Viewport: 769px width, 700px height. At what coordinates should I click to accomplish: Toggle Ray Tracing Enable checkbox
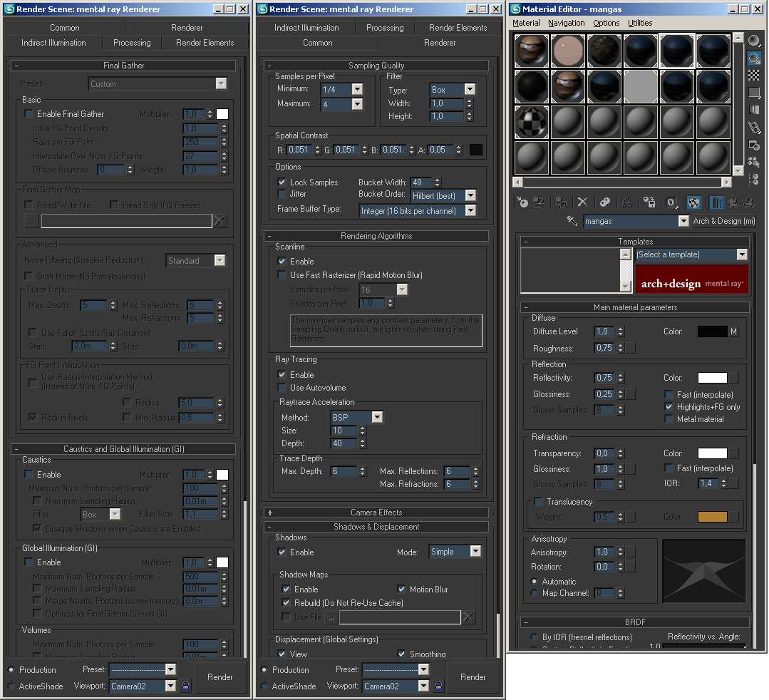pos(282,374)
